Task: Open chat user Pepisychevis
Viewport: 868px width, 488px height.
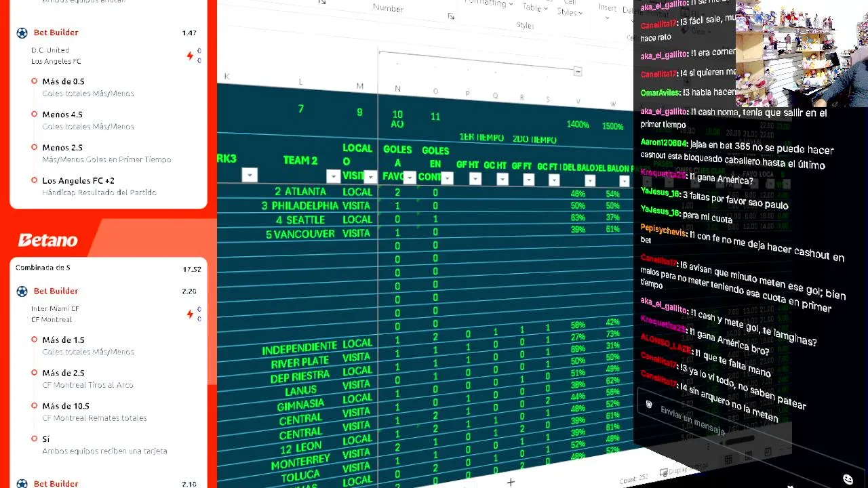Action: coord(663,230)
